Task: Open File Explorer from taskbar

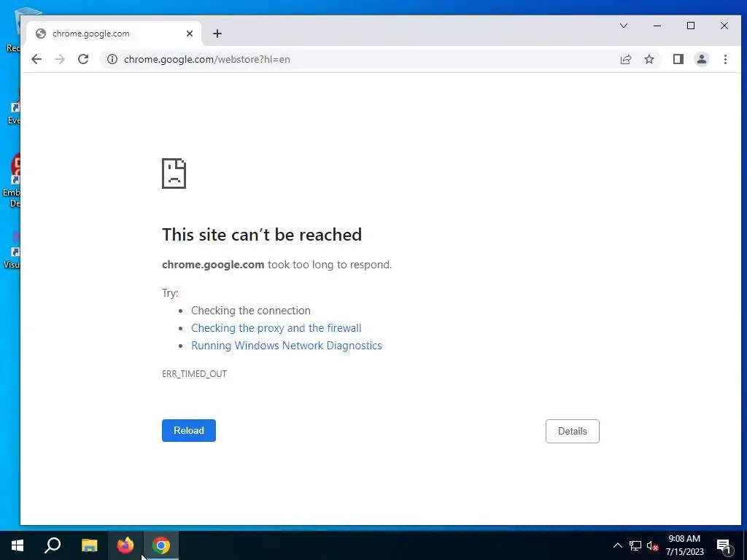Action: pos(89,545)
